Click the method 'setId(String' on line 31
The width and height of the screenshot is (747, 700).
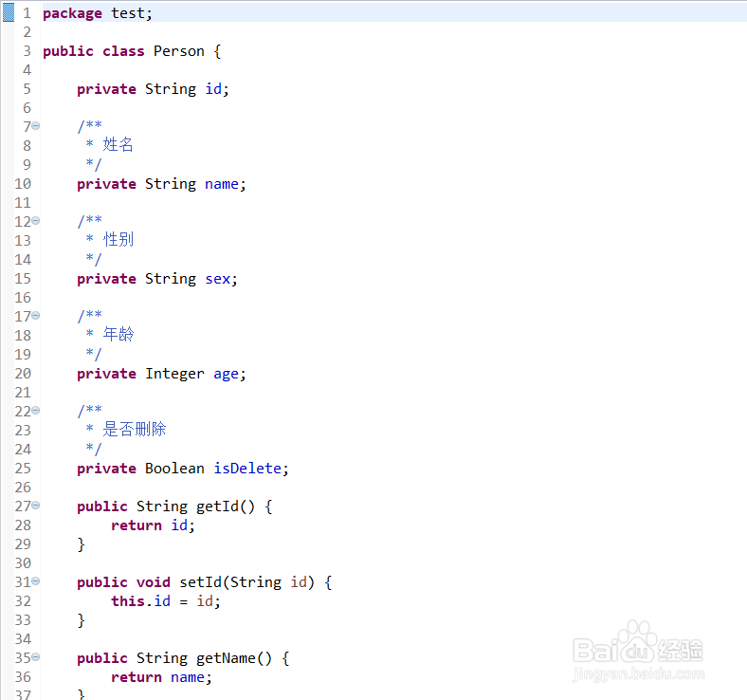tap(230, 582)
